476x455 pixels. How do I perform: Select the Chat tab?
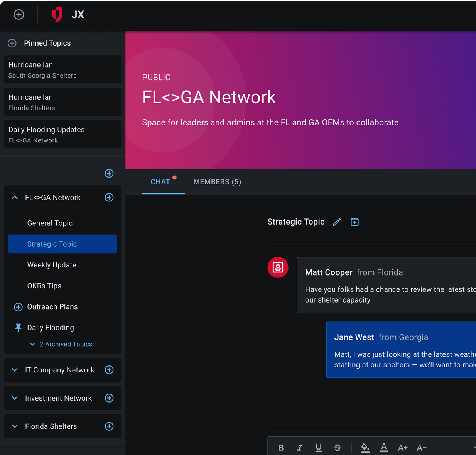pyautogui.click(x=160, y=182)
